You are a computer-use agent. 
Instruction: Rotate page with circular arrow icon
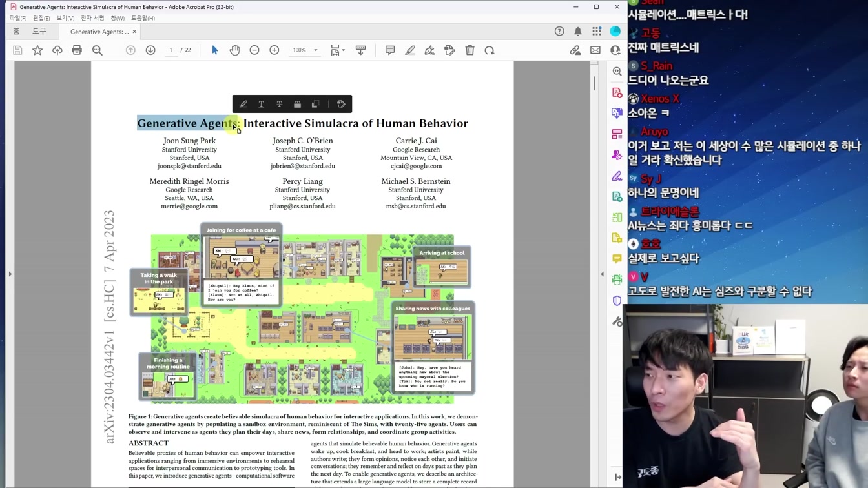tap(490, 50)
